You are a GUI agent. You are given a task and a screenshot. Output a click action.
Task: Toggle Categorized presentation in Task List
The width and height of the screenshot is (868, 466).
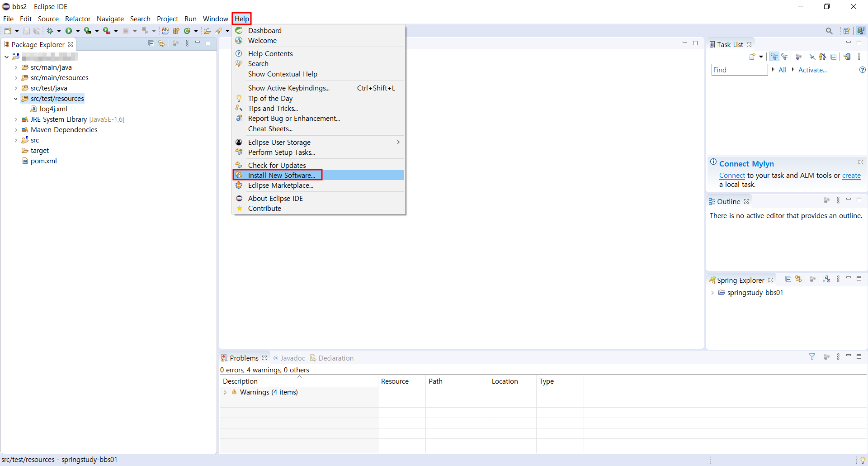coord(774,57)
